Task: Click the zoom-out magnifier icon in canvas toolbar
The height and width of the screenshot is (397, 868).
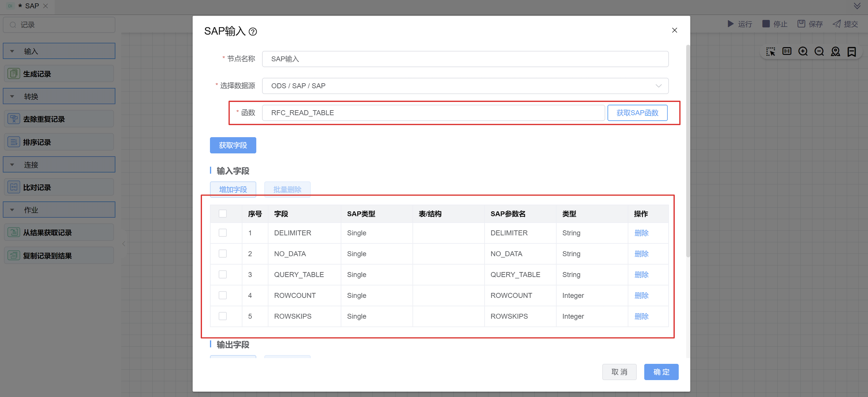Action: pyautogui.click(x=819, y=51)
